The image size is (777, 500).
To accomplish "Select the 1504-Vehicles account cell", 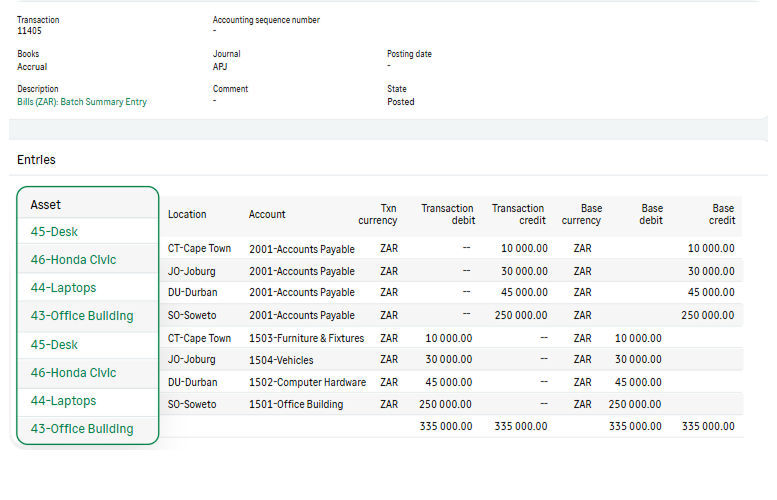I will click(x=282, y=360).
